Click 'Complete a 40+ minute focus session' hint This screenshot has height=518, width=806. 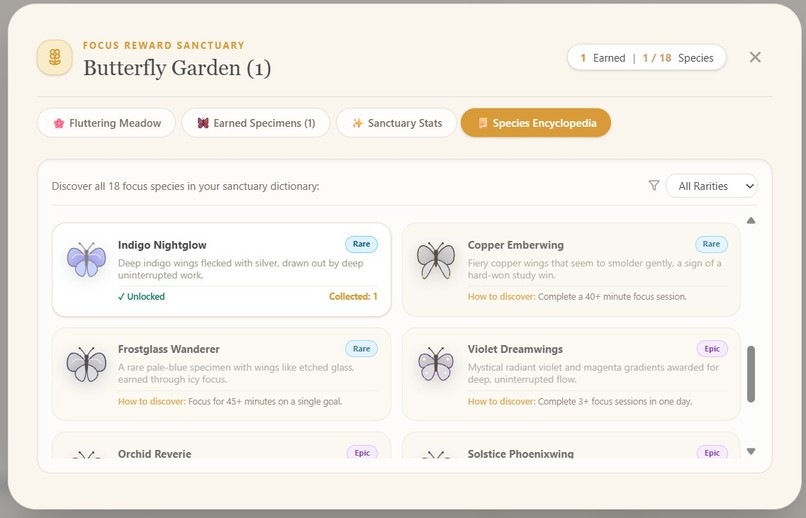612,297
